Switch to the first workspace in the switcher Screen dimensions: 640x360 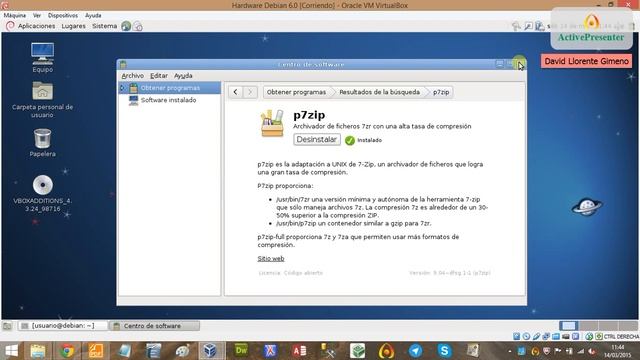(568, 325)
